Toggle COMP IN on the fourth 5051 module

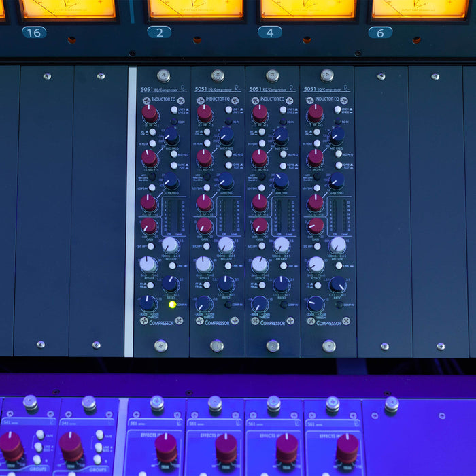tap(339, 305)
